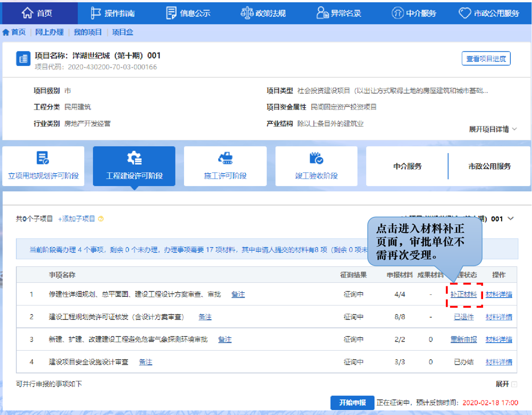Image resolution: width=532 pixels, height=415 pixels.
Task: Click 重新申报 link for row 3
Action: tap(463, 340)
